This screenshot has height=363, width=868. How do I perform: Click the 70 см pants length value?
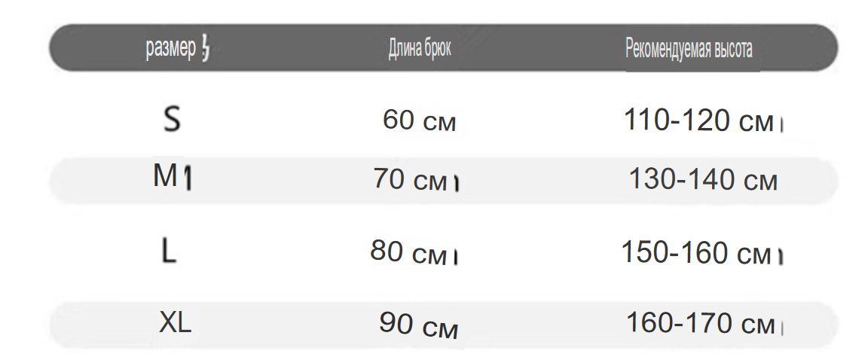point(410,179)
